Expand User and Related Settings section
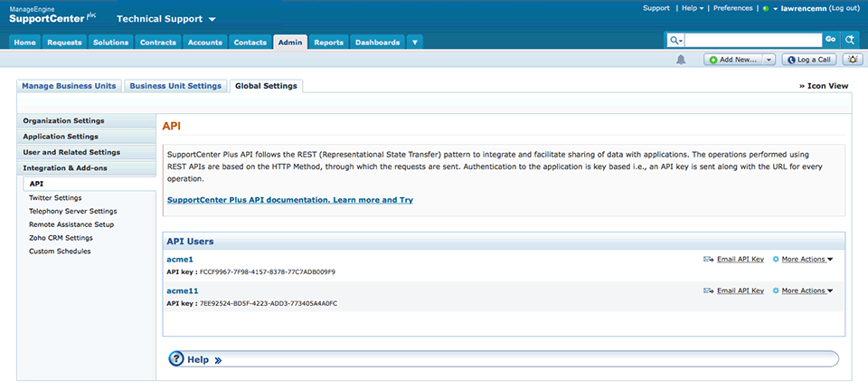This screenshot has height=390, width=868. pos(87,152)
